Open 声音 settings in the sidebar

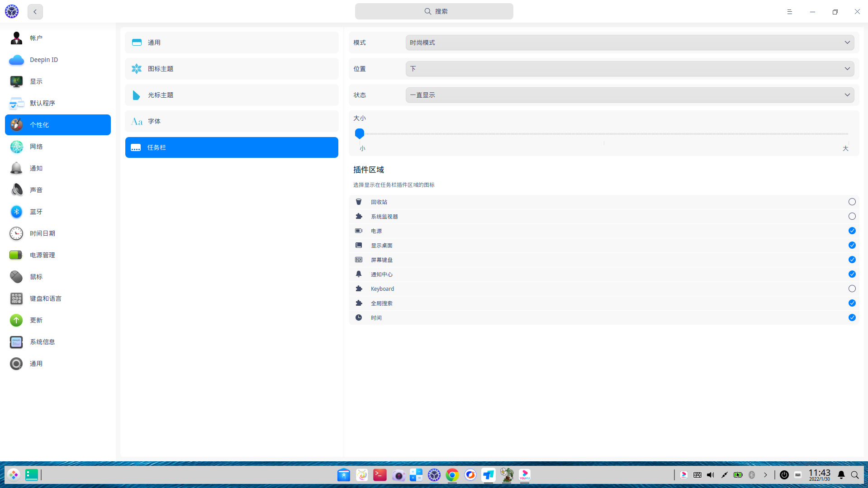click(x=36, y=190)
